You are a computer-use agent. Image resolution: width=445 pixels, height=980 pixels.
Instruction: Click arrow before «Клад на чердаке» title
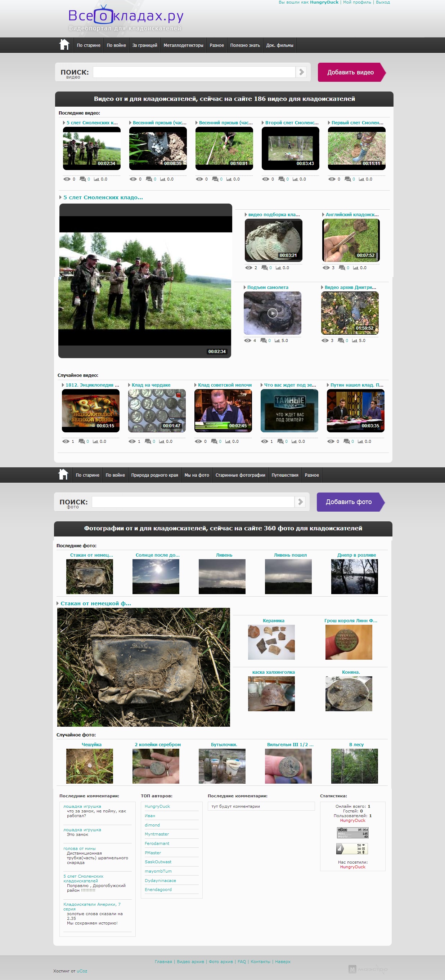tap(129, 385)
